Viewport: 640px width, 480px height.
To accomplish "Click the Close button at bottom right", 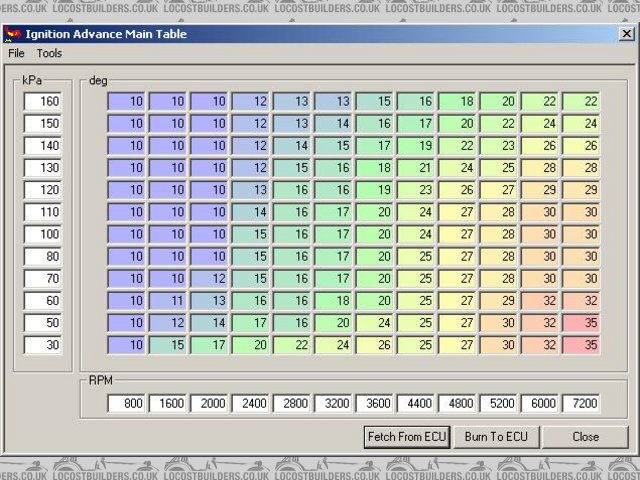I will [585, 437].
